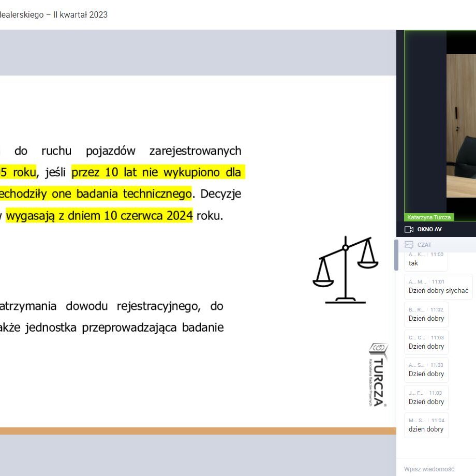Click the Katarzyna Turcza name label
476x476 pixels.
(x=428, y=217)
